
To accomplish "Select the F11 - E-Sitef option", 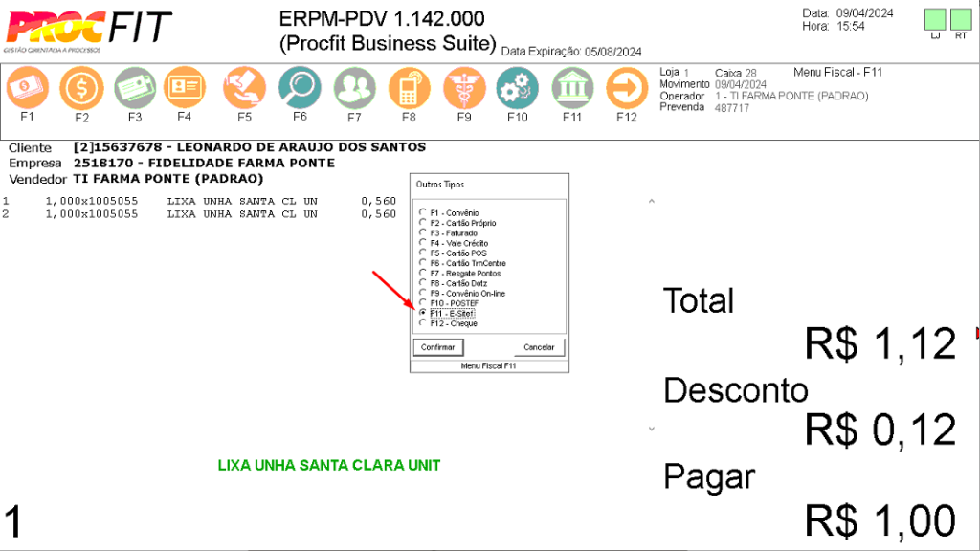I will (447, 313).
